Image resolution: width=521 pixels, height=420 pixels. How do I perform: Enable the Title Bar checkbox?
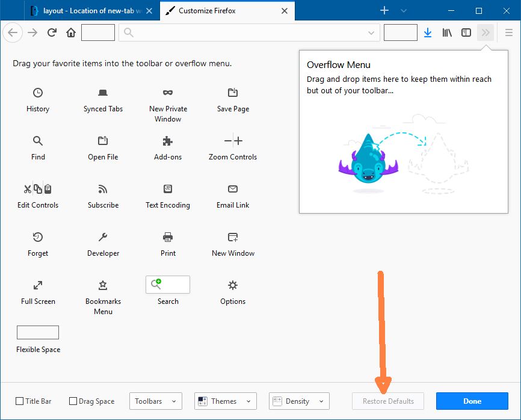point(20,401)
